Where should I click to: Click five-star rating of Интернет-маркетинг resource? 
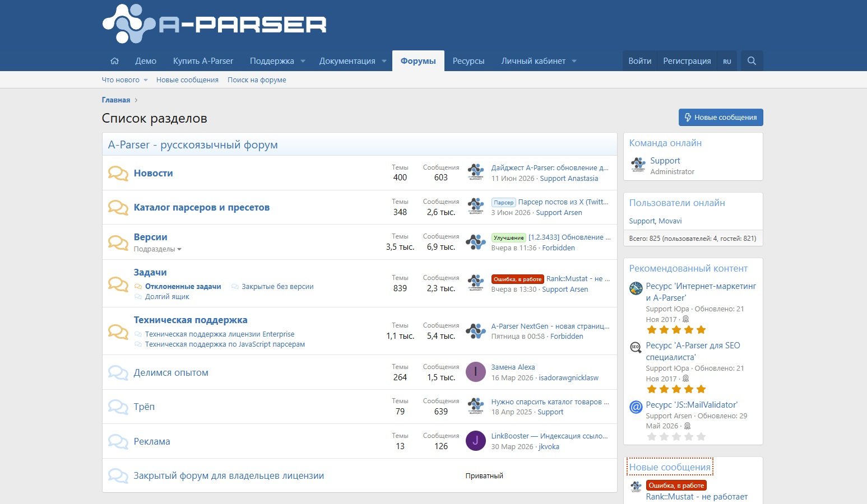click(x=676, y=330)
